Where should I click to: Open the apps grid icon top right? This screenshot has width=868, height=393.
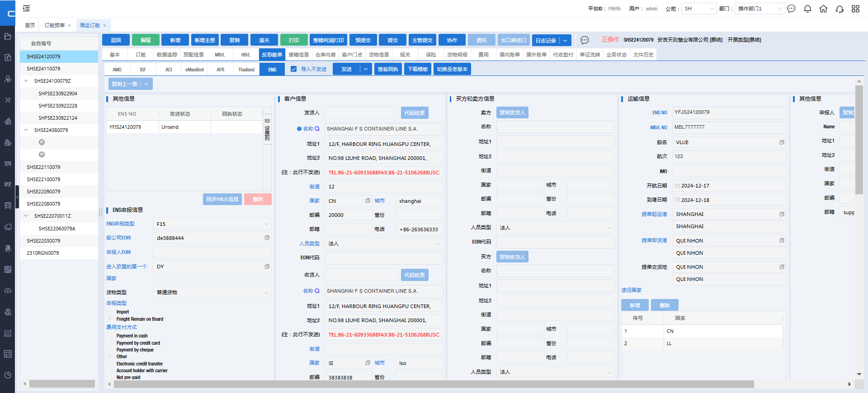pos(855,9)
